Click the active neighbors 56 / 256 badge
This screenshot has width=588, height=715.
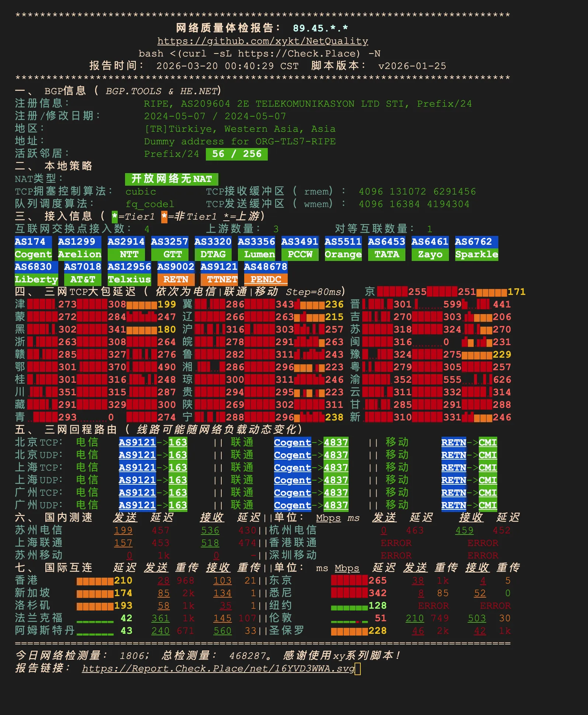pyautogui.click(x=236, y=154)
